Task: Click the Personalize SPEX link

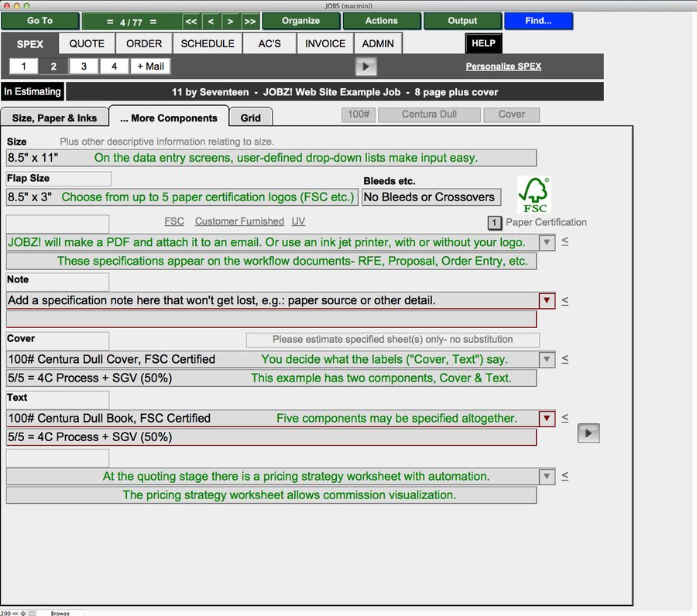Action: point(503,66)
